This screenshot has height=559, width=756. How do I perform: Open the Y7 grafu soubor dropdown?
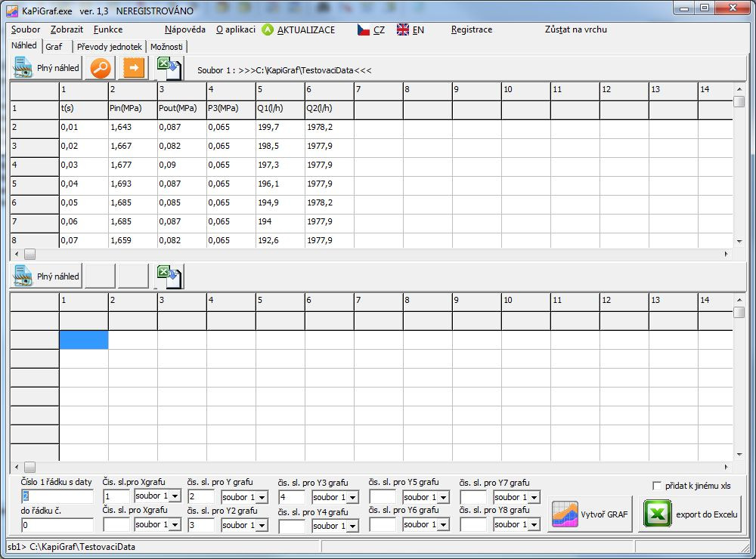(534, 497)
